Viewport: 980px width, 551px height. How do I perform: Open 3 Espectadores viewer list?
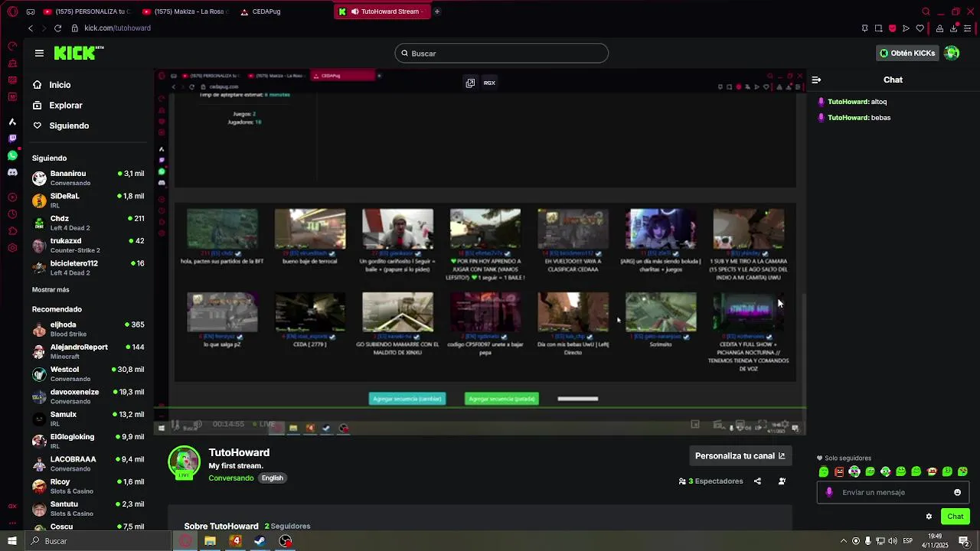710,481
